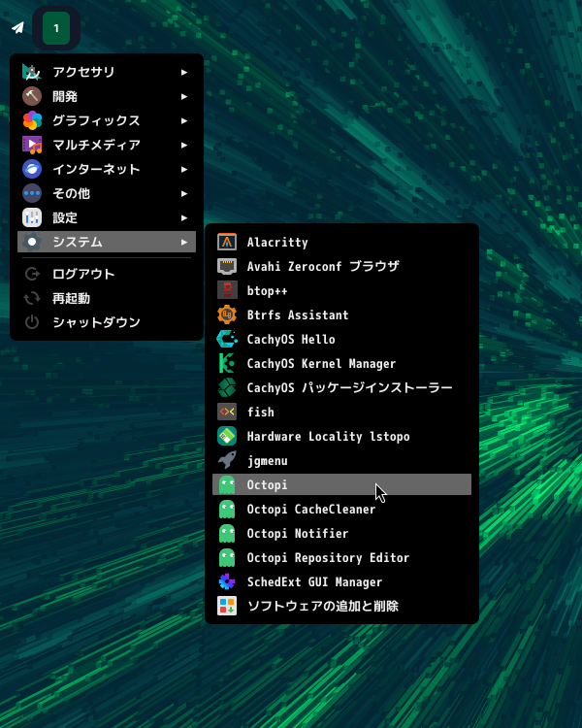Open the インターネット menu entry
This screenshot has height=728, width=582.
click(107, 169)
